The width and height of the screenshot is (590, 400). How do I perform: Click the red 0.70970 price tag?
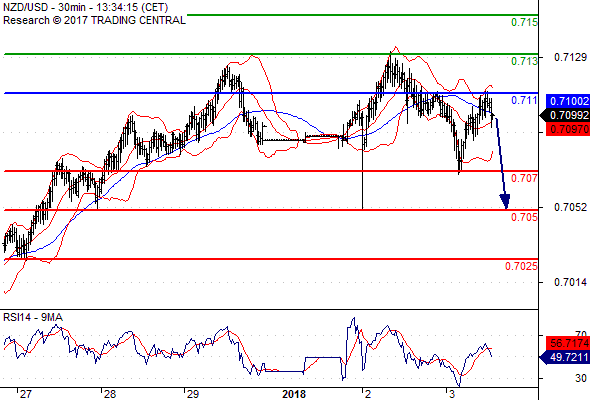click(x=568, y=129)
